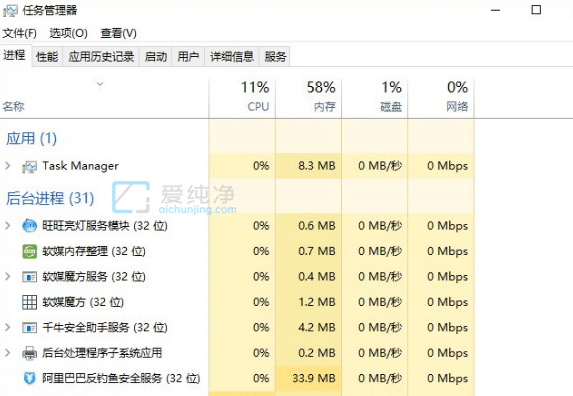The height and width of the screenshot is (396, 573).
Task: Click the grid icon of 软媒魔方
Action: [x=29, y=302]
